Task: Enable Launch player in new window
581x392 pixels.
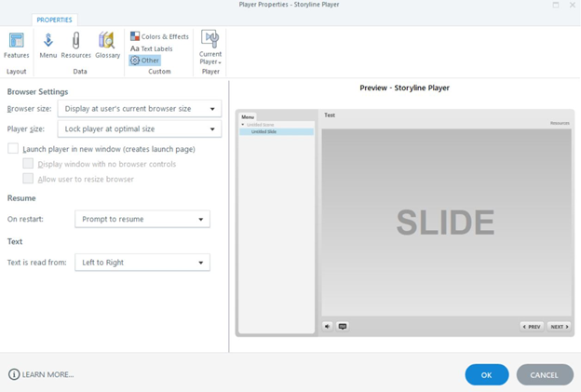Action: pos(13,149)
